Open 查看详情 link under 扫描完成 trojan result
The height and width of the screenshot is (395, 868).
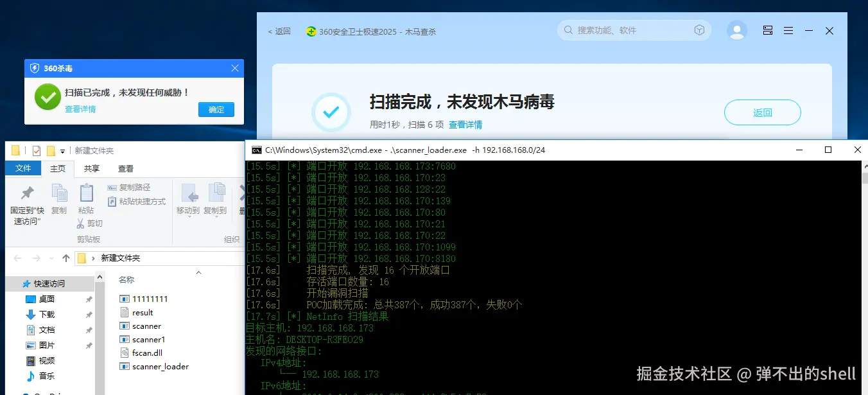(x=465, y=125)
